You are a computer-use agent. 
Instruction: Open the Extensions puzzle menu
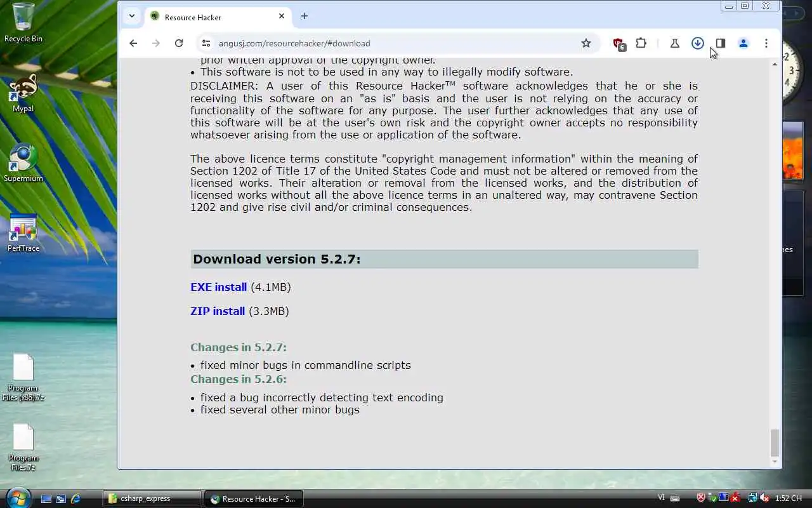click(641, 43)
